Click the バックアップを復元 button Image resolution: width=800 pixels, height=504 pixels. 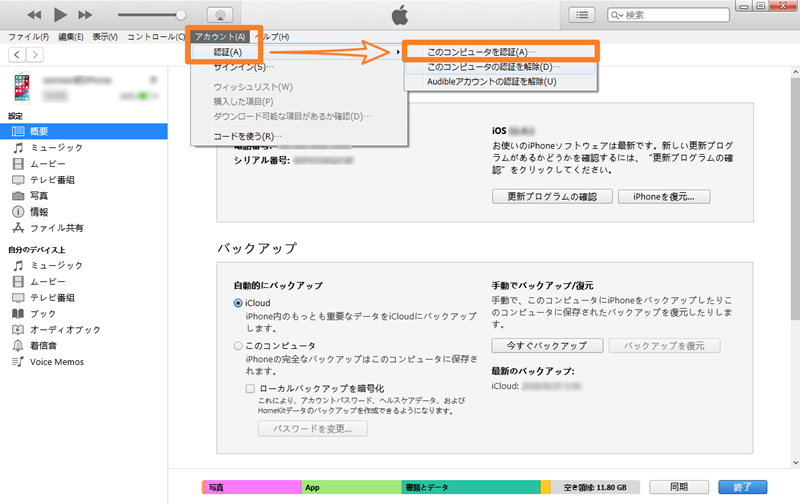point(664,345)
